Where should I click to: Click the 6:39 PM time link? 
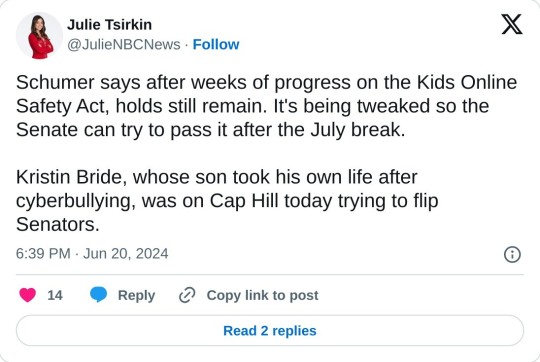(x=43, y=254)
